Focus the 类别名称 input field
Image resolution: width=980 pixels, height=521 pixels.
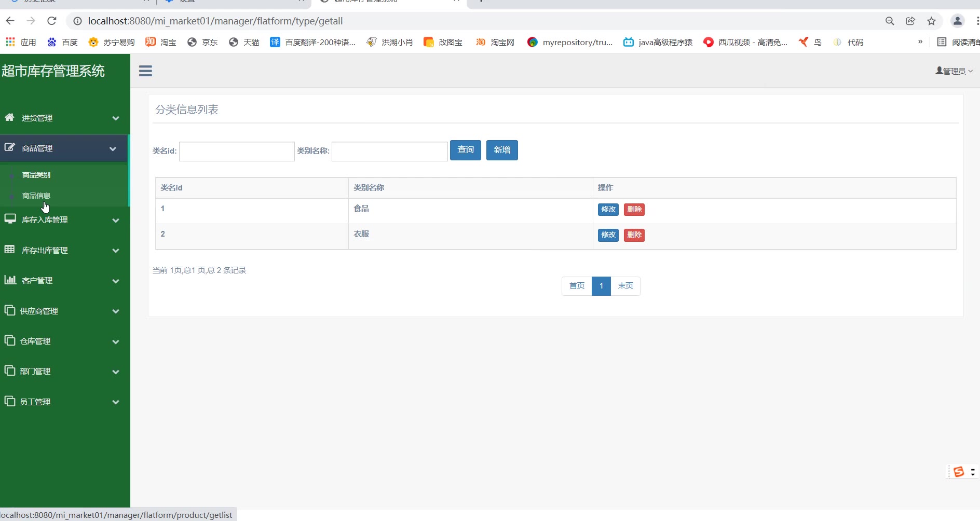[390, 151]
